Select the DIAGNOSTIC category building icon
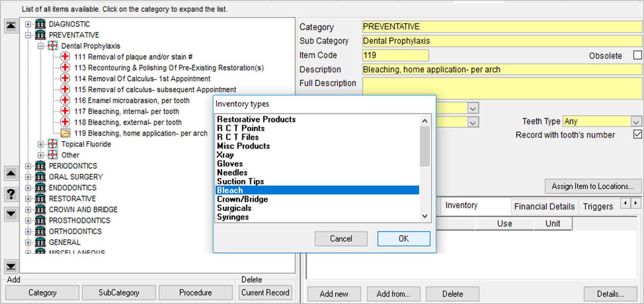644x304 pixels. [40, 24]
